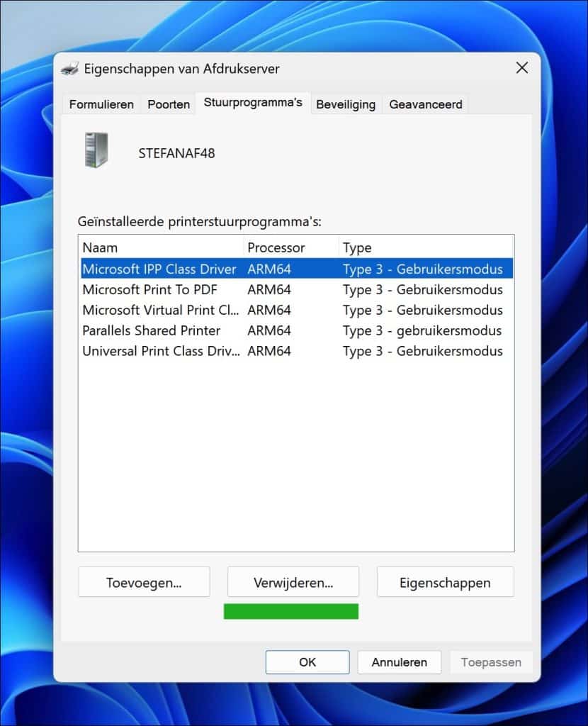The image size is (588, 726).
Task: Open the Poorten tab
Action: pos(169,104)
